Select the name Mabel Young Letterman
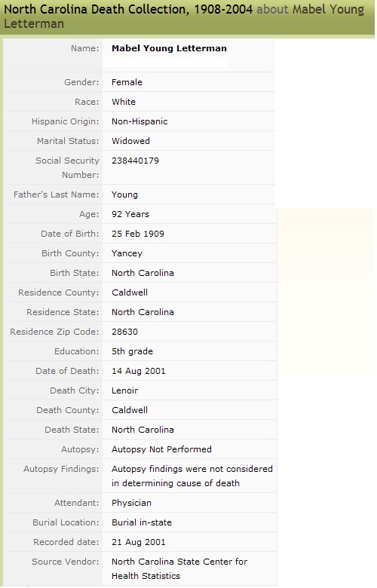 click(169, 48)
